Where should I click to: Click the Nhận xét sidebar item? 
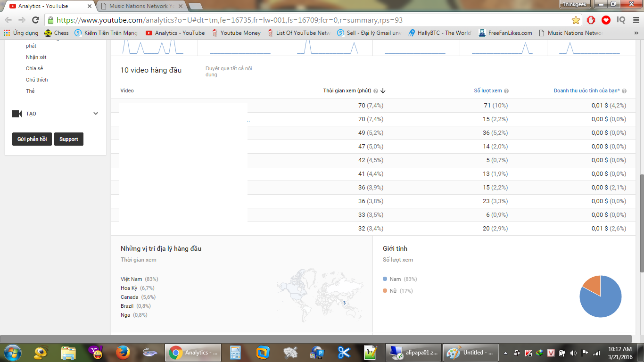(36, 57)
